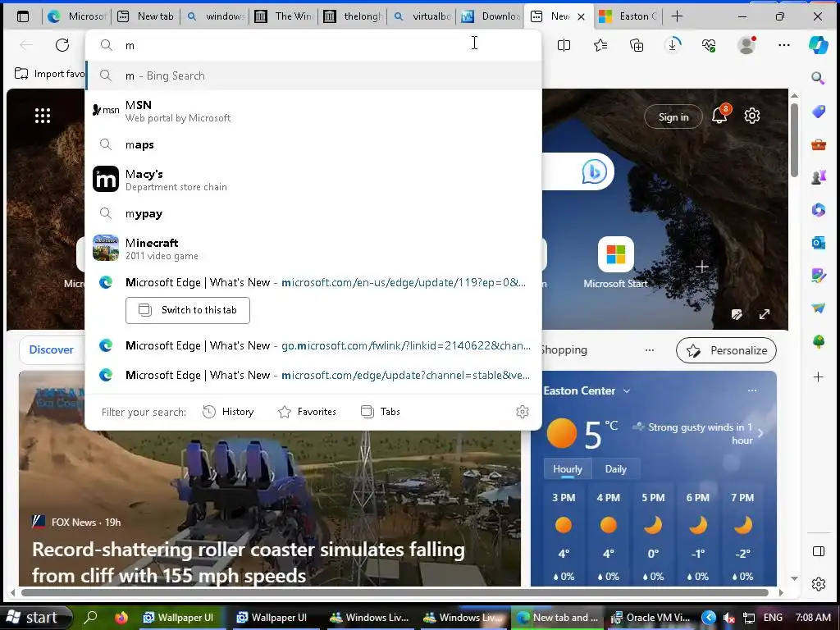Open the sidebar Shopping tag icon

(818, 112)
